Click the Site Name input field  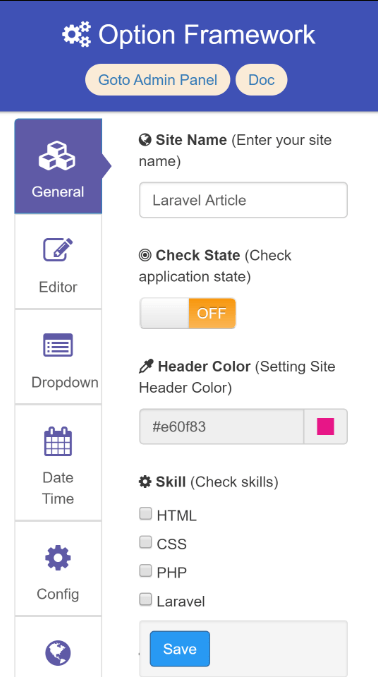[243, 200]
